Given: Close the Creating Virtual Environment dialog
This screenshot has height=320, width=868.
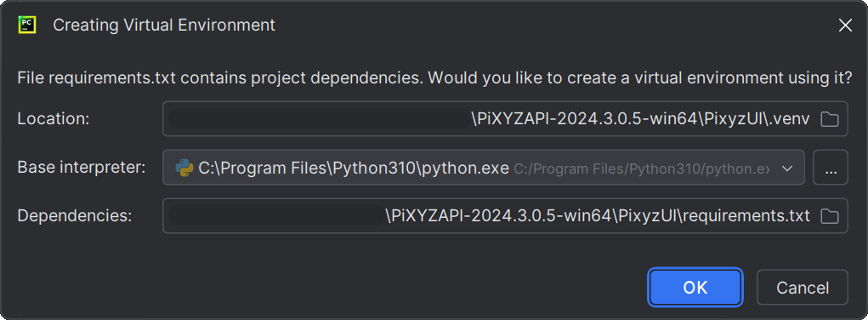Looking at the screenshot, I should [x=845, y=26].
